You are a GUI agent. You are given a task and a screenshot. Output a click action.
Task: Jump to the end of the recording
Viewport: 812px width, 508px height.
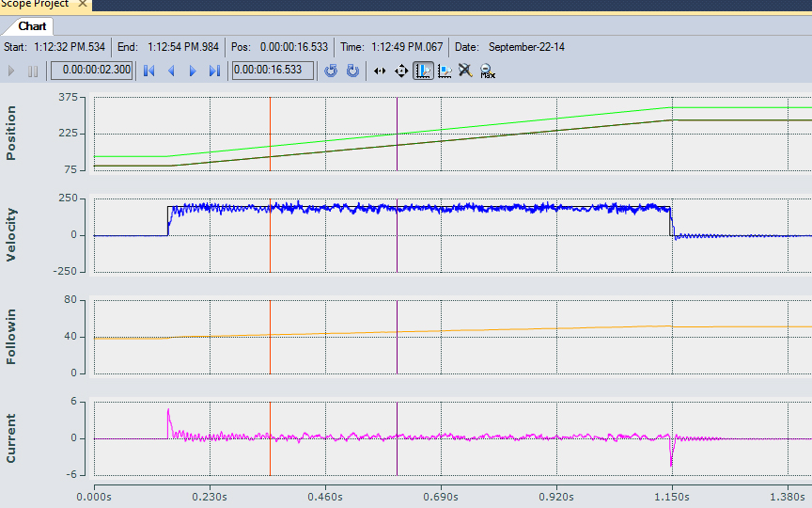point(214,71)
